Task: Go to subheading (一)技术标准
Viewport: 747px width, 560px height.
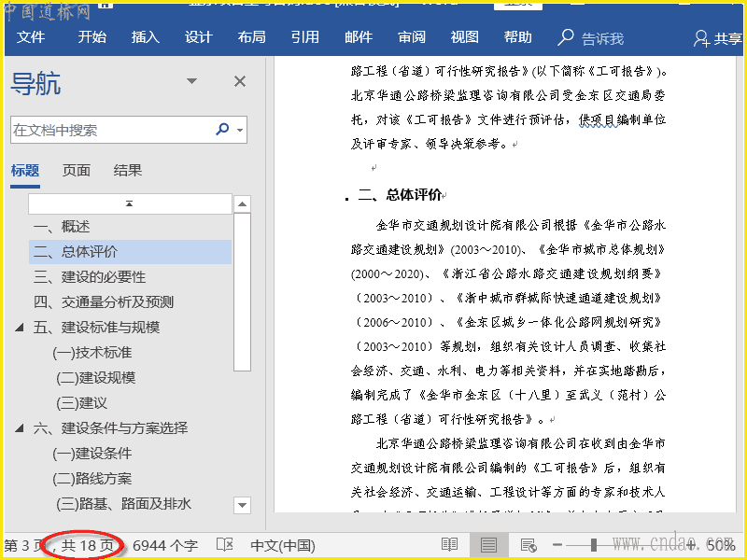Action: (x=92, y=353)
